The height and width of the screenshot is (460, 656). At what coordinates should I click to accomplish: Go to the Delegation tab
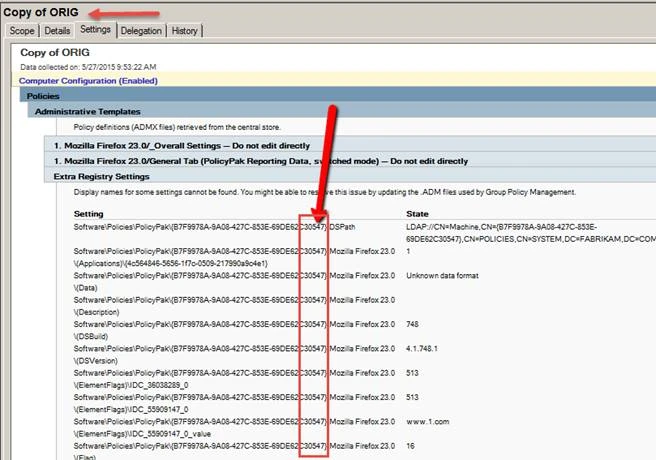141,31
